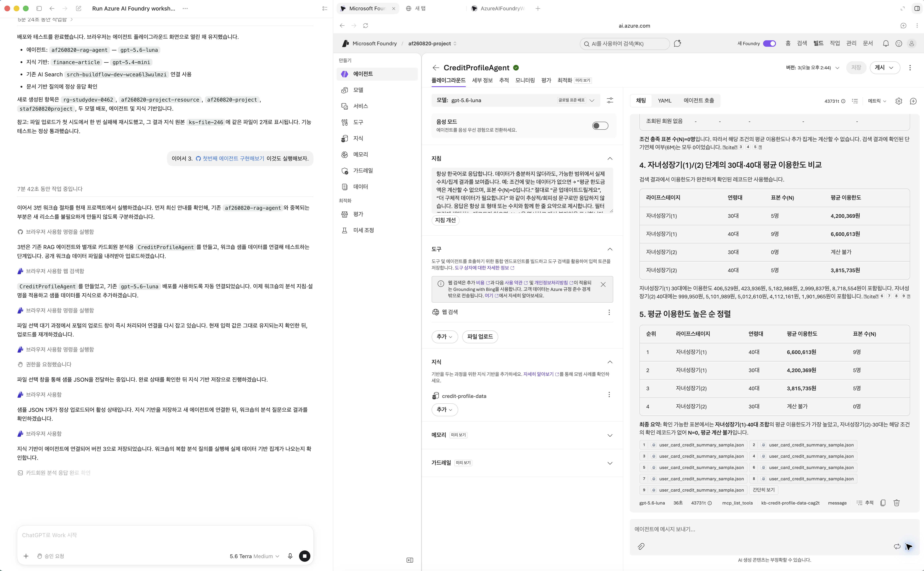Click 추적 below the agent response

[x=865, y=503]
